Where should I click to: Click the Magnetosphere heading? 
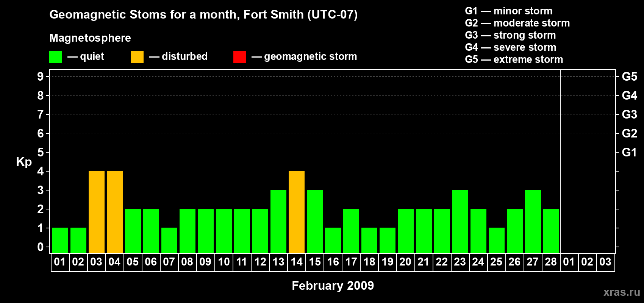[90, 38]
